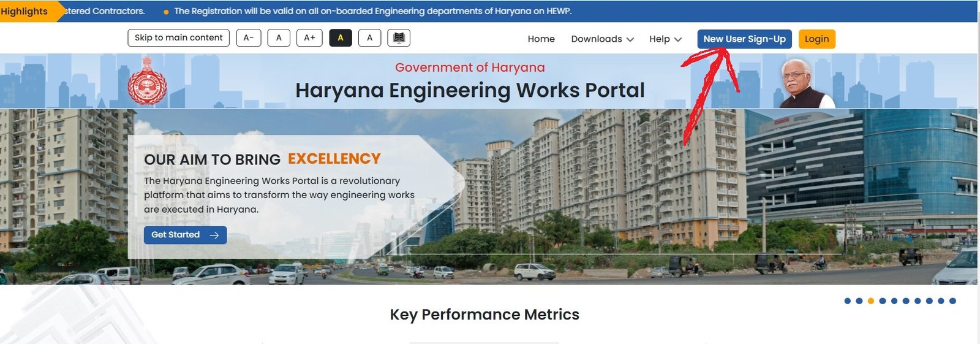The image size is (980, 344).
Task: Click the Chief Minister portrait image
Action: (x=804, y=84)
